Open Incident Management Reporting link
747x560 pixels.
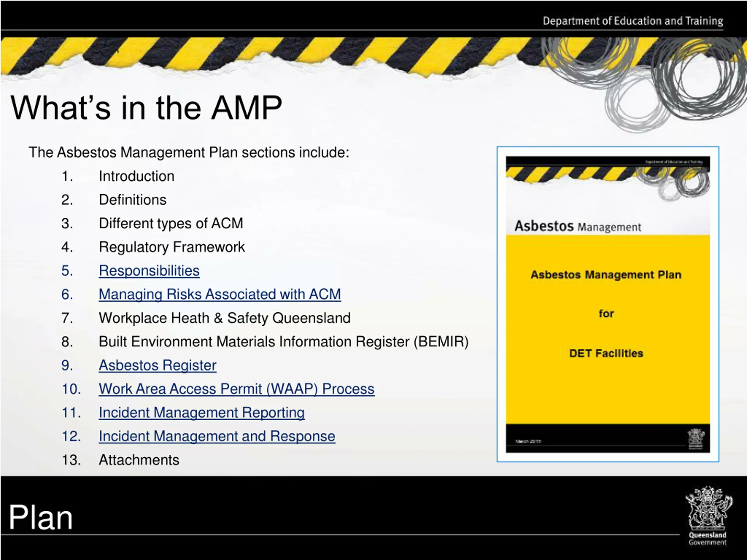point(202,412)
